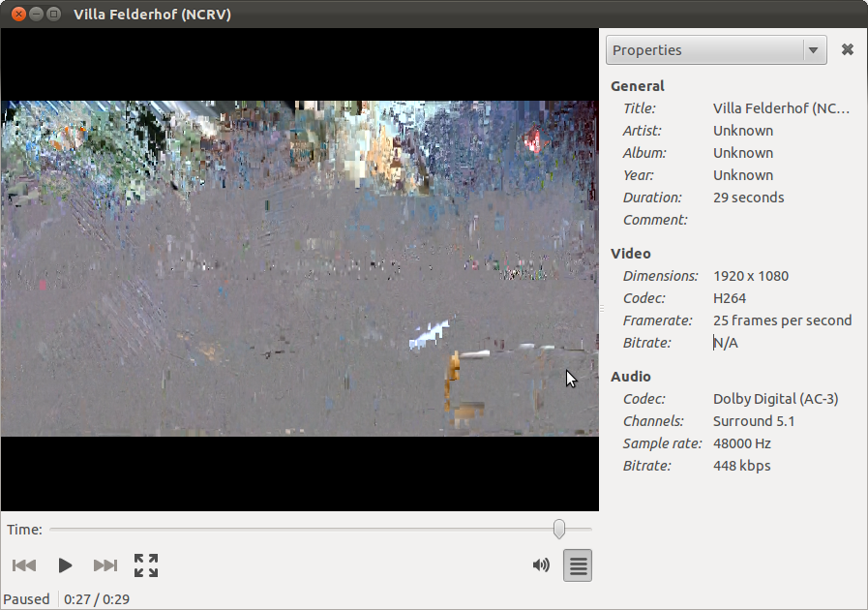Click the video Bitrate N/A field

(726, 343)
